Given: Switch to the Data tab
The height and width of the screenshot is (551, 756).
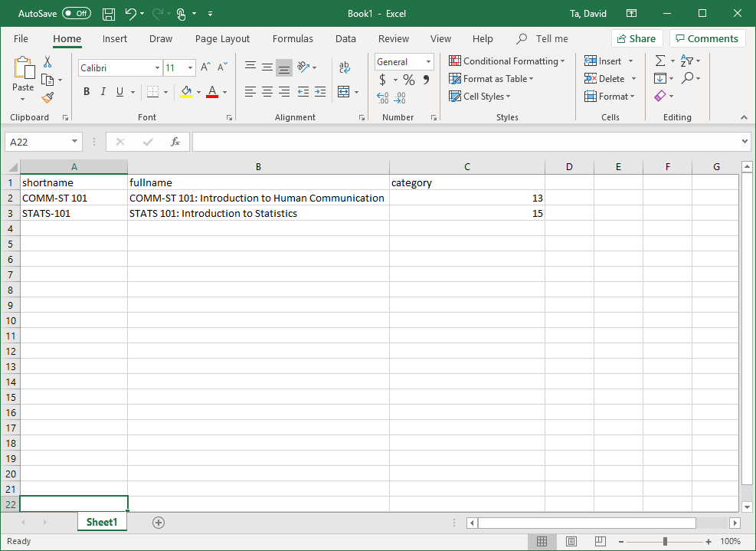Looking at the screenshot, I should (x=345, y=38).
